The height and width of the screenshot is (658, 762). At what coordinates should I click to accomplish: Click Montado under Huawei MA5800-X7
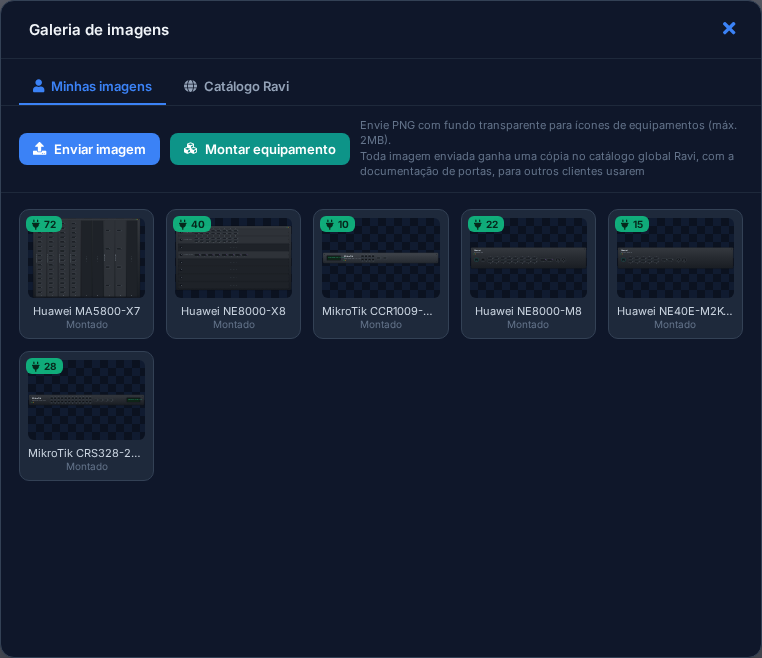pos(87,325)
